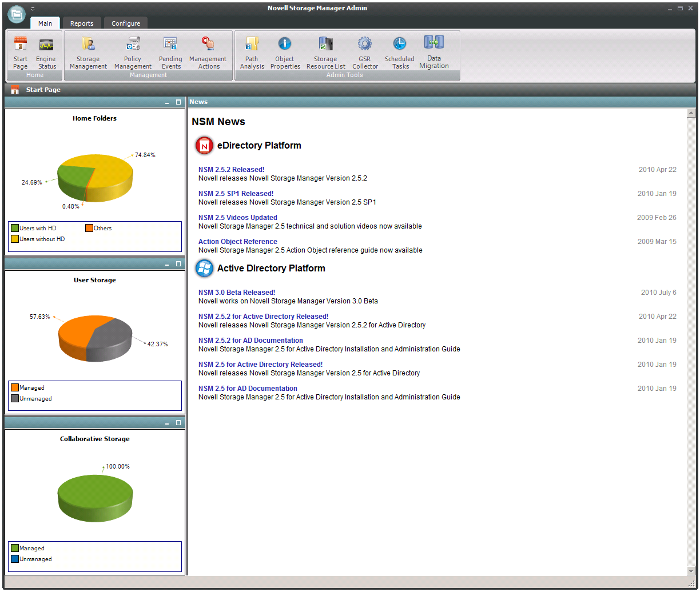Open Management Actions
Viewport: 700px width, 592px height.
208,53
